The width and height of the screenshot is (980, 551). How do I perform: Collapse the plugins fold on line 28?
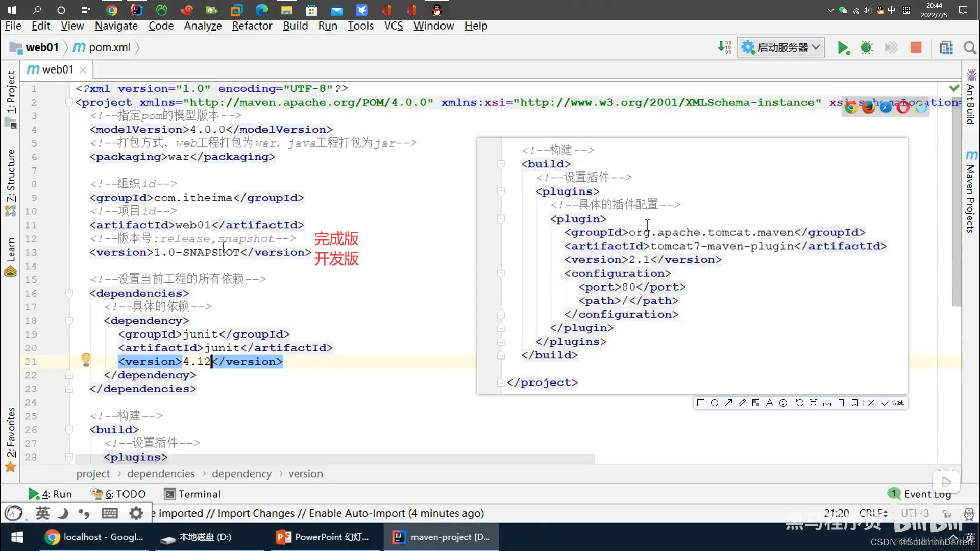69,457
